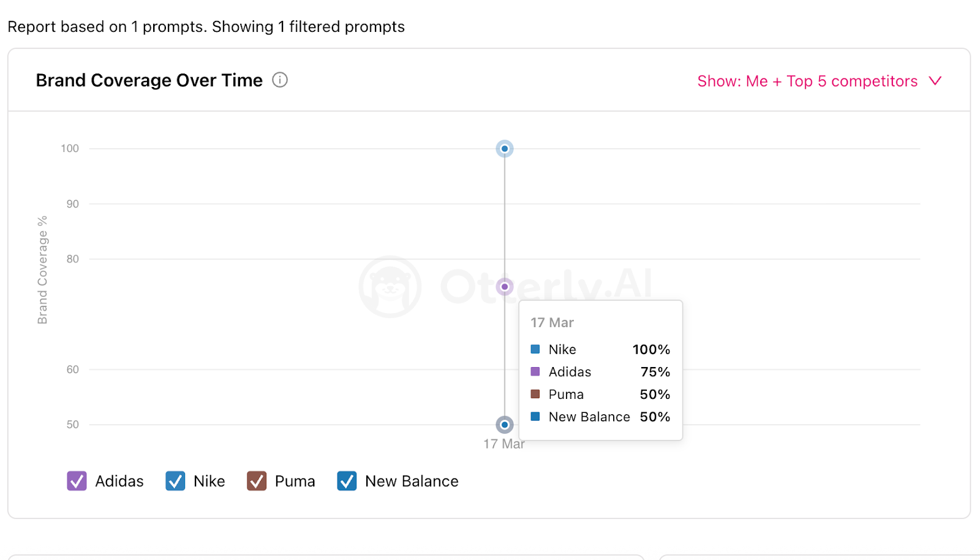This screenshot has height=560, width=980.
Task: Open the "Show: Me + Top 5 competitors" dropdown
Action: pyautogui.click(x=807, y=81)
